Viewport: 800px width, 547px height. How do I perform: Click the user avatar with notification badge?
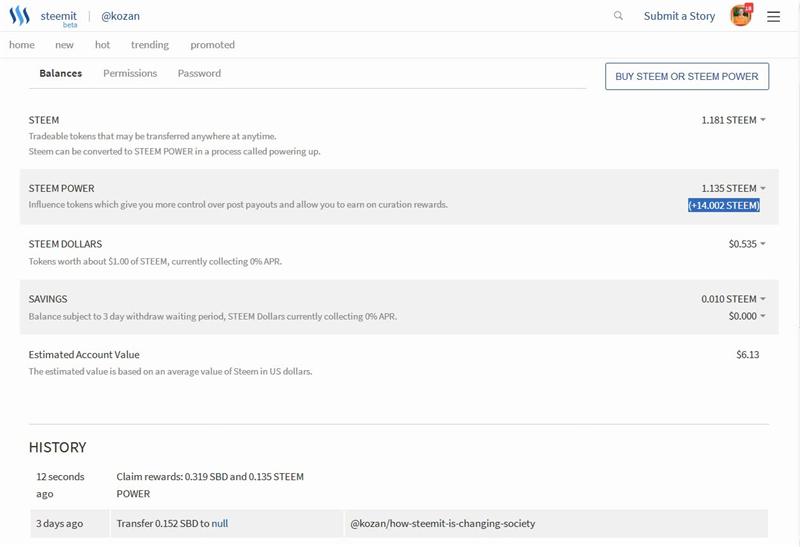[x=741, y=15]
